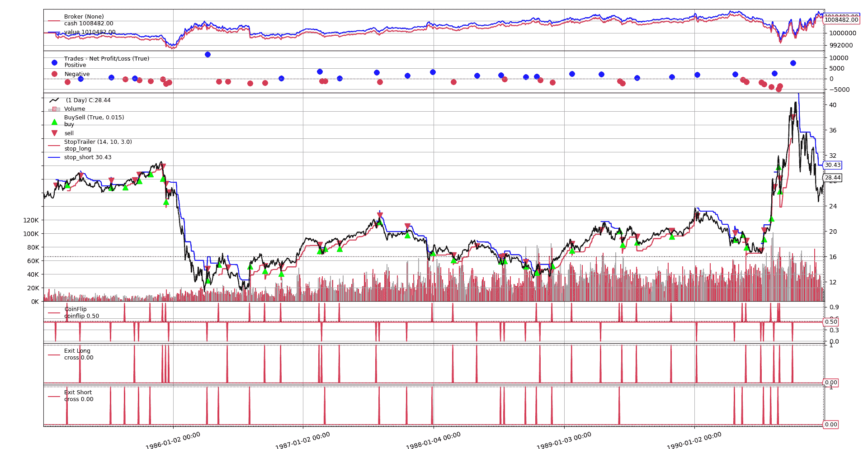868x449 pixels.
Task: Select the Volume histogram legend icon
Action: pyautogui.click(x=54, y=109)
